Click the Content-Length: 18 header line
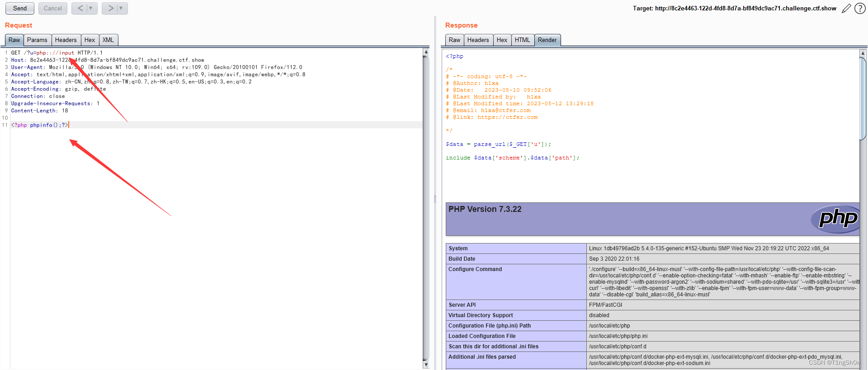This screenshot has width=868, height=370. [x=40, y=111]
